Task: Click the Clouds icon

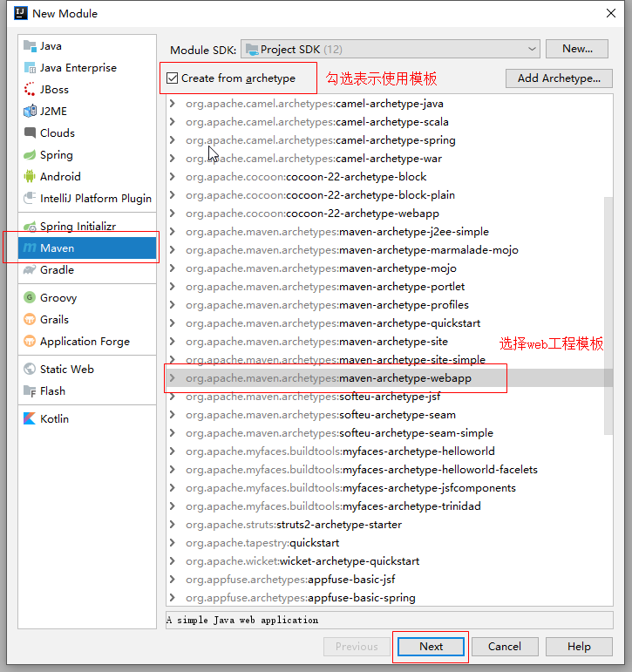Action: point(30,132)
